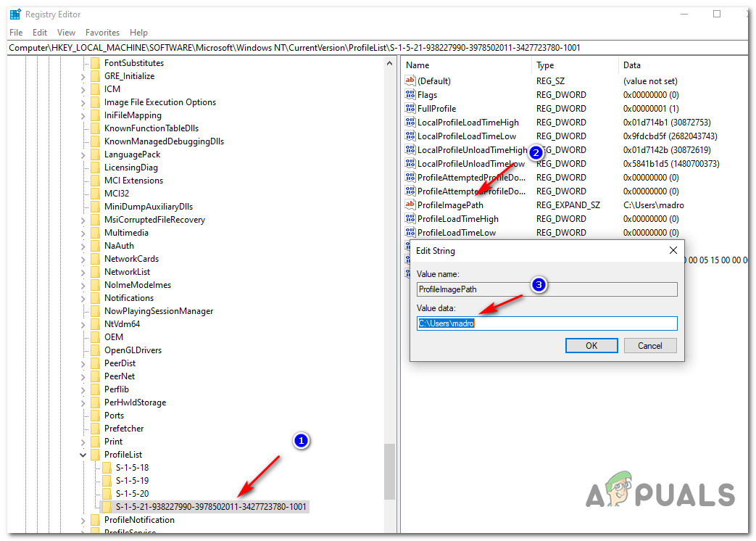Open the Edit menu
The height and width of the screenshot is (541, 756).
pos(40,33)
